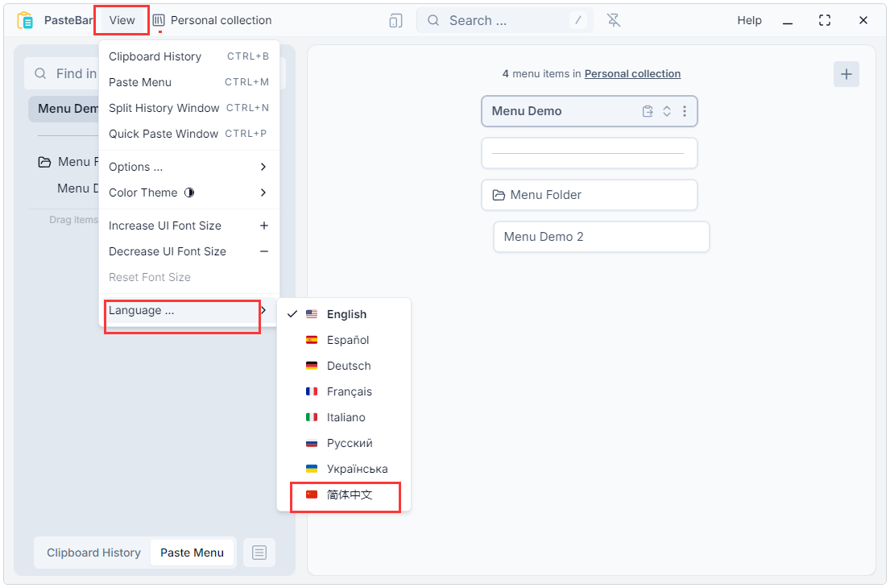This screenshot has height=588, width=890.
Task: Expand the Color Theme submenu
Action: [188, 193]
